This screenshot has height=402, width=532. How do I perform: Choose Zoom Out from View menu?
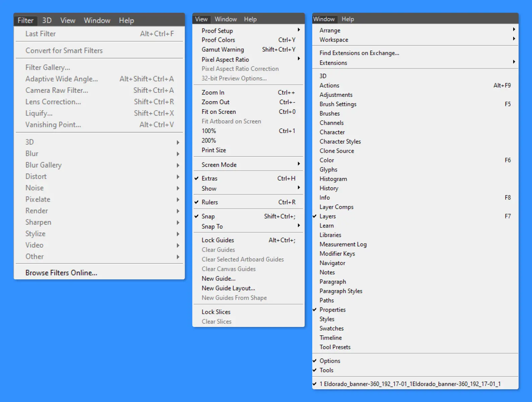[x=248, y=102]
